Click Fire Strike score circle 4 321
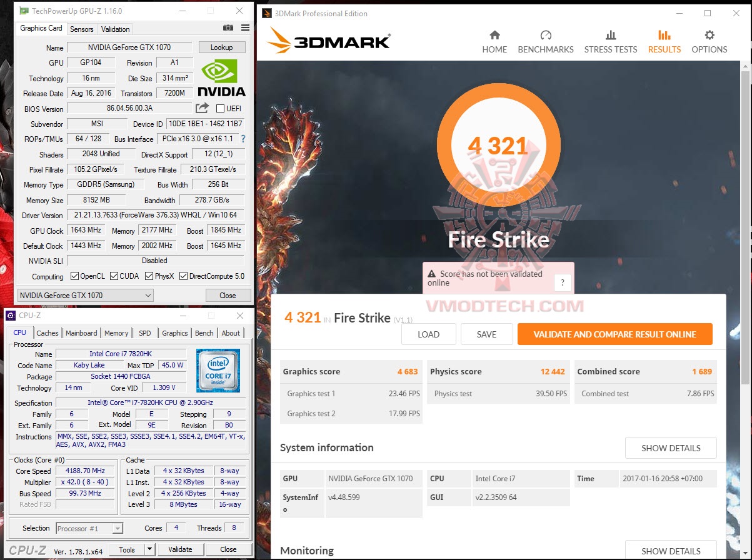 coord(498,146)
